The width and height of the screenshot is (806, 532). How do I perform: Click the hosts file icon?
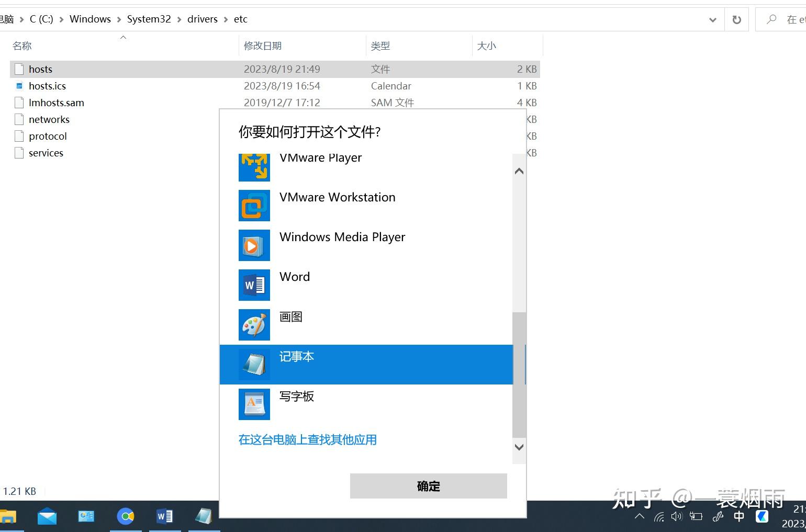click(x=19, y=69)
